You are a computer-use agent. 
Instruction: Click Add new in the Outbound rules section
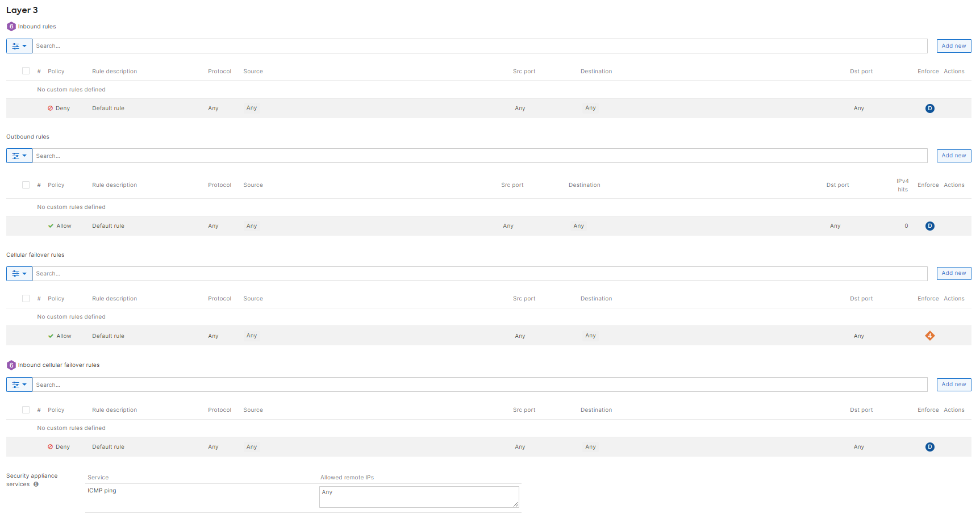[953, 155]
